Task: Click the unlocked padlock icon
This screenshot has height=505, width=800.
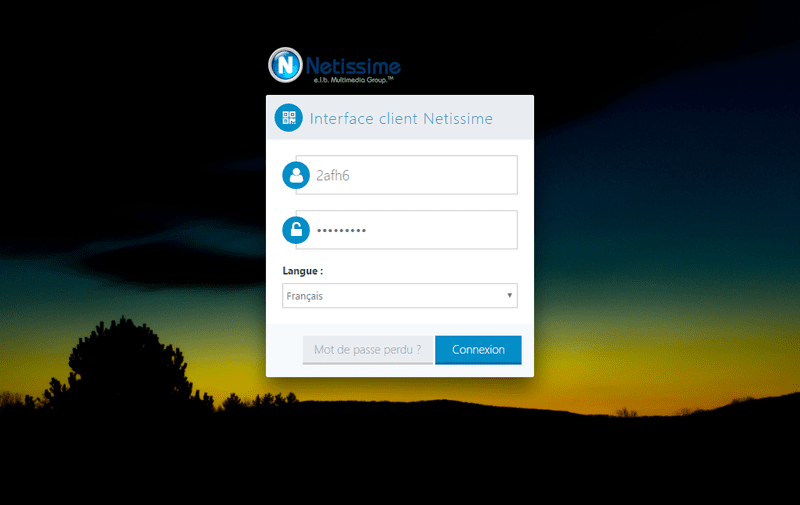Action: (296, 230)
